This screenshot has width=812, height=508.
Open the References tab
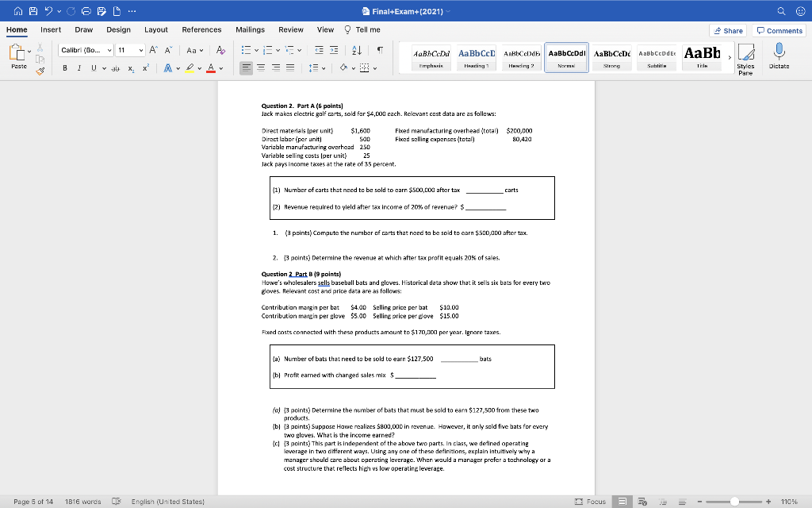point(201,29)
